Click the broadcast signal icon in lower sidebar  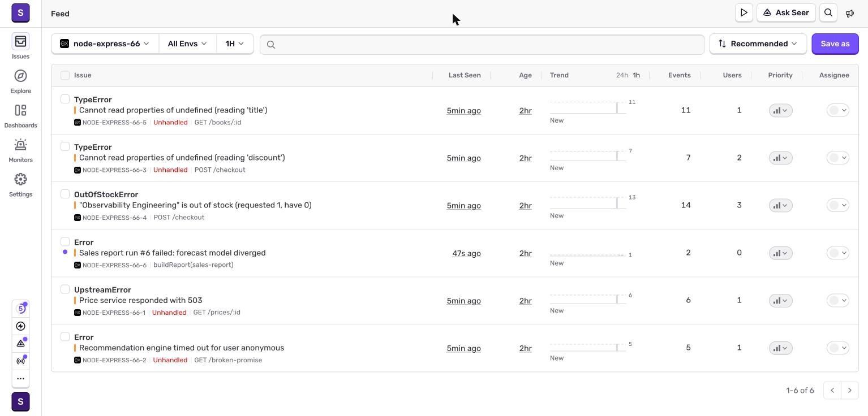pyautogui.click(x=20, y=361)
